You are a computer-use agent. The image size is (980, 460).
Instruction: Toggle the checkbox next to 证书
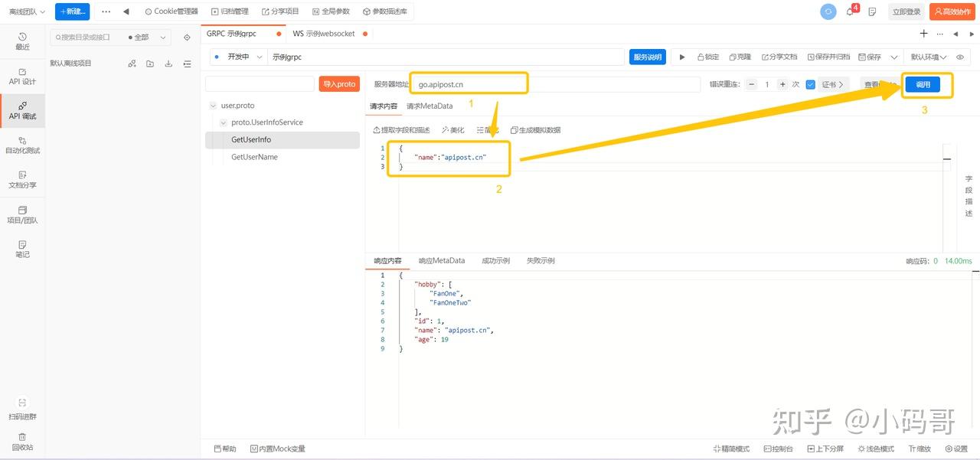[811, 84]
